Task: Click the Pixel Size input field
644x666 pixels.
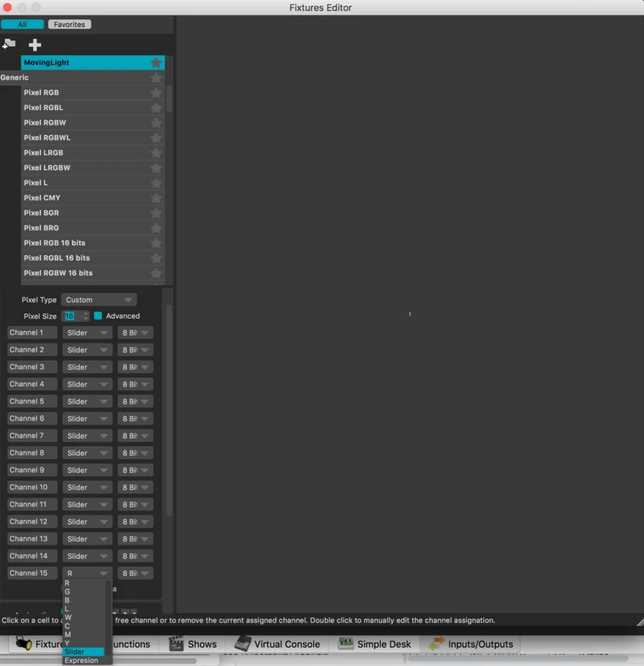Action: pos(72,316)
